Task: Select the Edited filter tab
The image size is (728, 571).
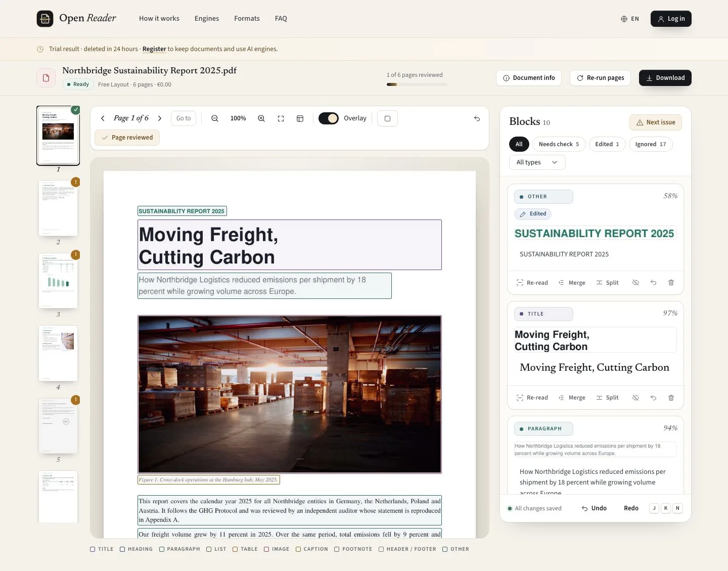Action: point(607,144)
